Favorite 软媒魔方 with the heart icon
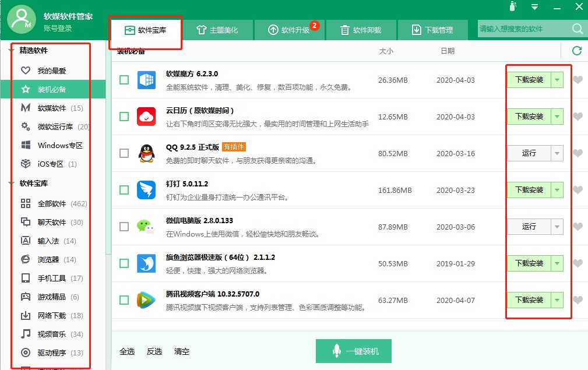 click(578, 80)
